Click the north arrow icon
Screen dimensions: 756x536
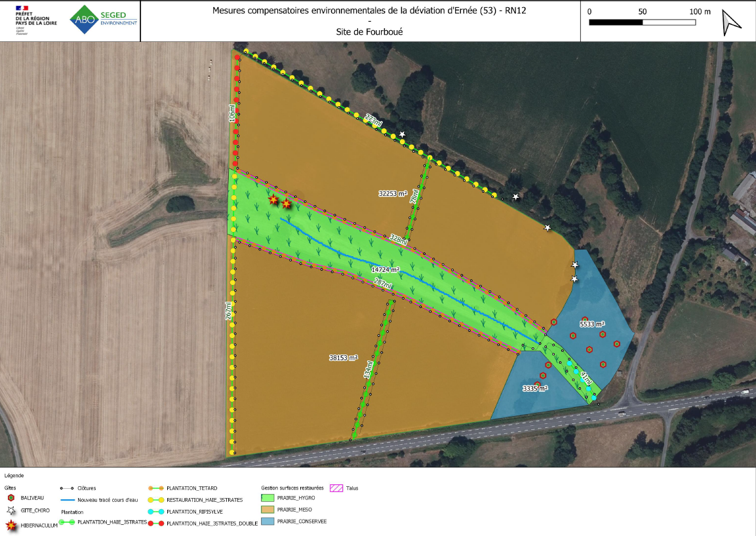click(x=730, y=22)
